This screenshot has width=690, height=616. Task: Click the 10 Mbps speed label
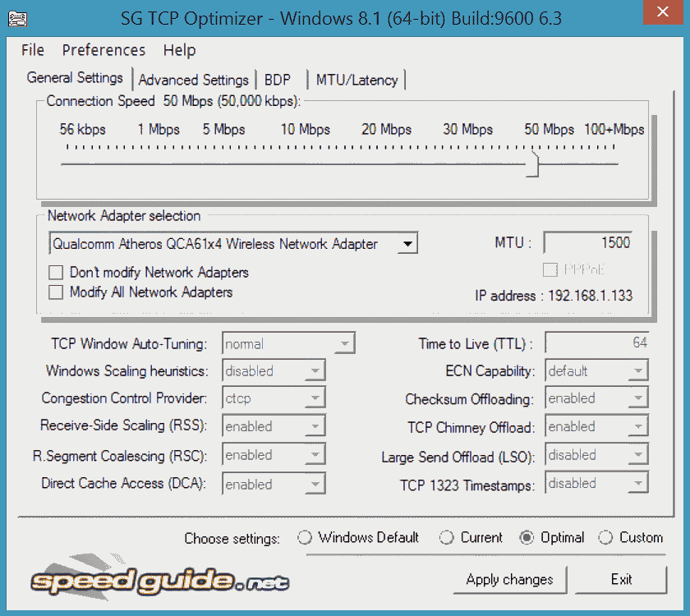click(x=306, y=130)
